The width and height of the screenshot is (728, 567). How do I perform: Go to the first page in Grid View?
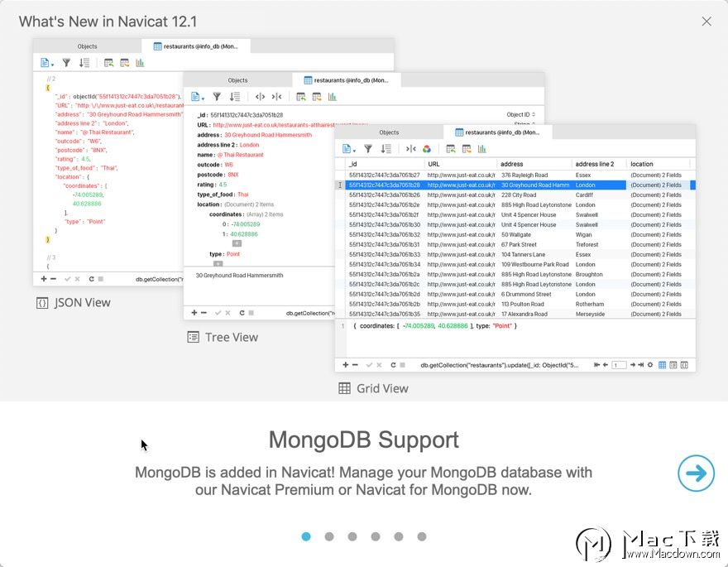click(596, 365)
